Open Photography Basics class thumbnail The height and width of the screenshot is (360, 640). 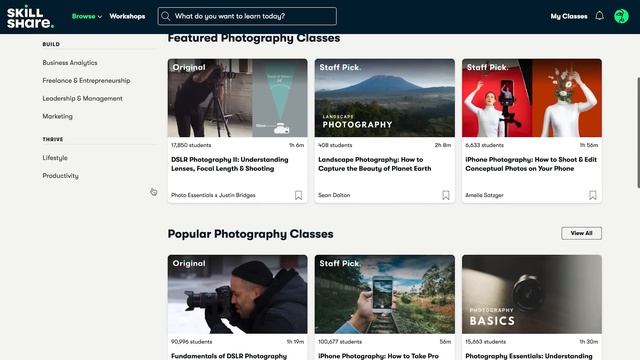(532, 294)
